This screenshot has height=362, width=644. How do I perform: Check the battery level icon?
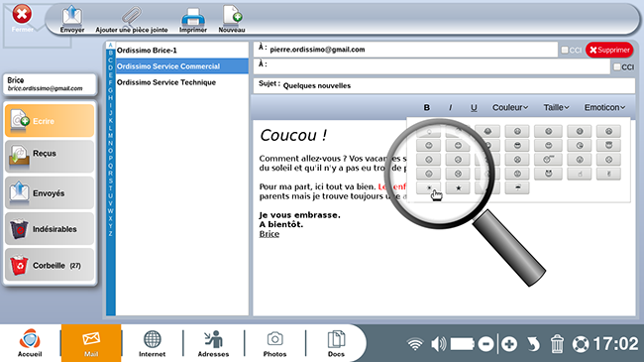point(462,344)
